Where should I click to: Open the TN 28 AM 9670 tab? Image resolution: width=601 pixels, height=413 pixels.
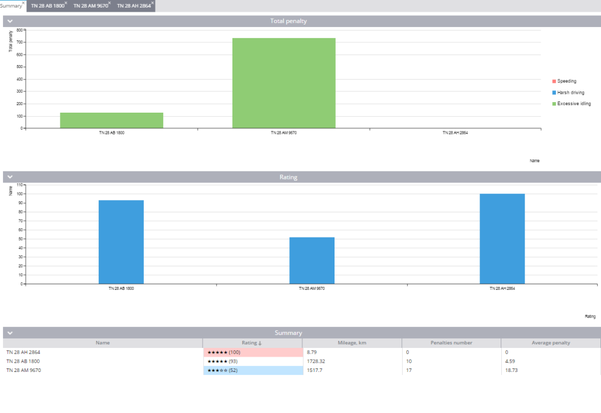pos(90,6)
